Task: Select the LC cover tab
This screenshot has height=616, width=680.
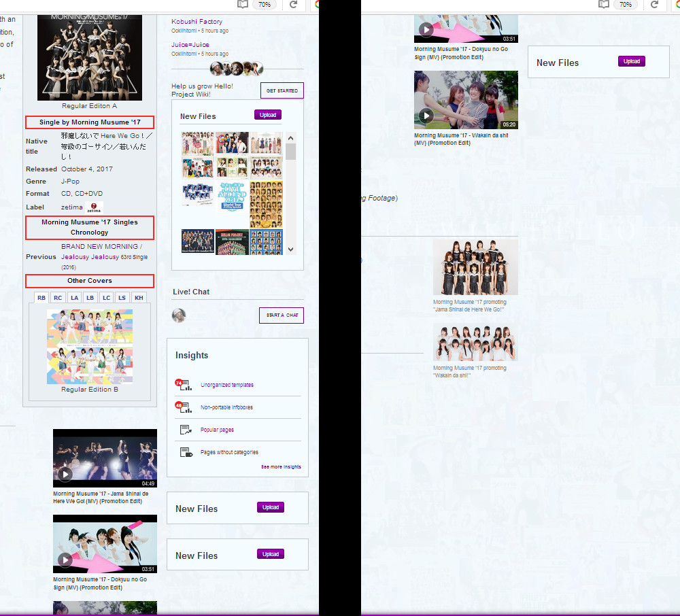Action: click(x=107, y=298)
